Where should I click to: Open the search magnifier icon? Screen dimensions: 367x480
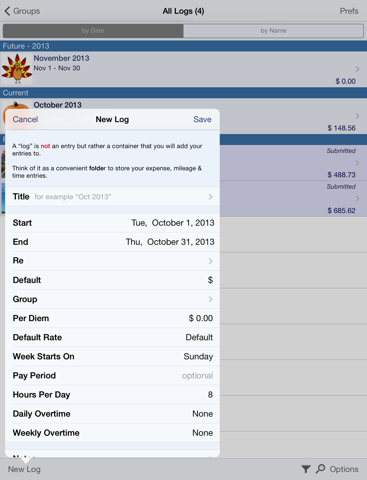click(x=320, y=469)
